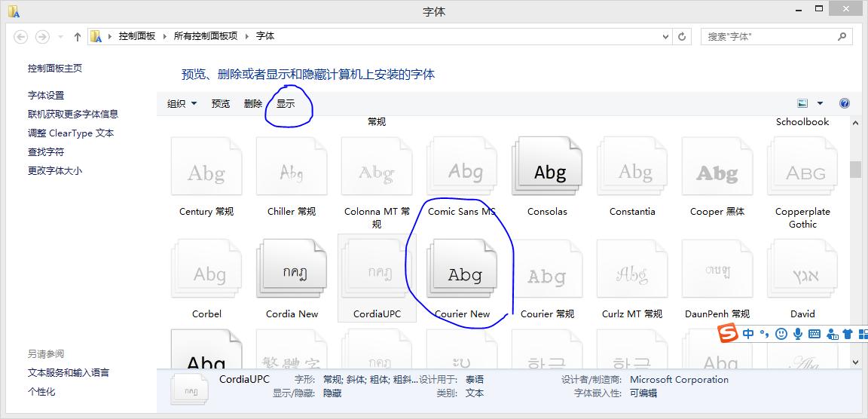
Task: Open 更改字体大小 link
Action: point(55,170)
